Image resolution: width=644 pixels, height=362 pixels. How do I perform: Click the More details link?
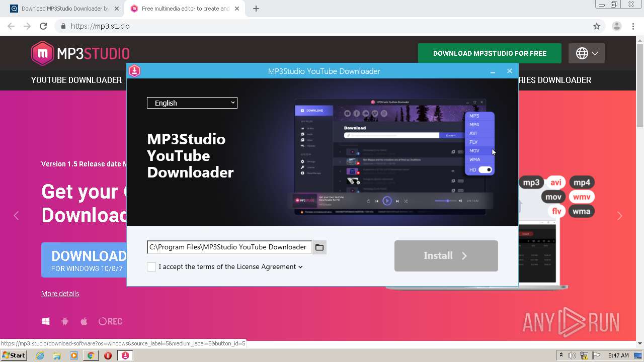tap(60, 294)
